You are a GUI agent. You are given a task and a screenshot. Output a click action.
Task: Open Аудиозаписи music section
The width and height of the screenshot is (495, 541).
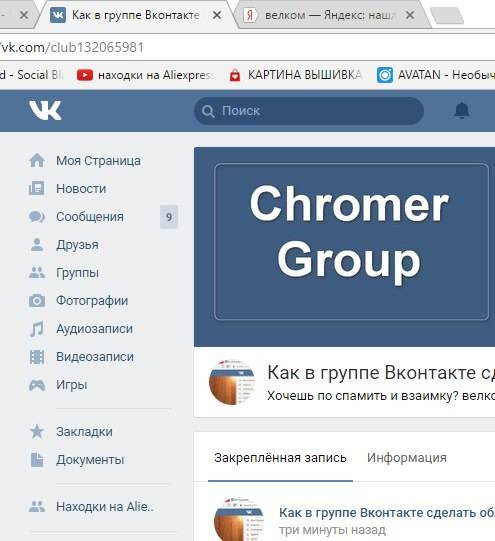pyautogui.click(x=94, y=328)
